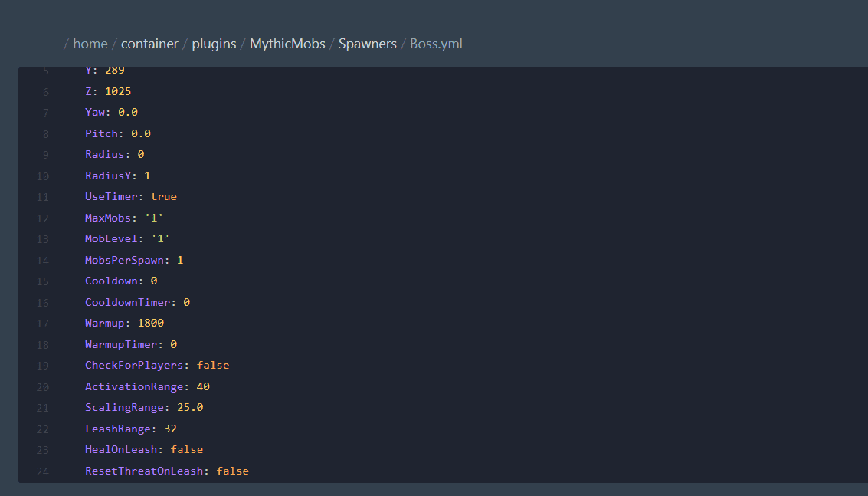
Task: Navigate to the container directory breadcrumb
Action: pyautogui.click(x=149, y=44)
